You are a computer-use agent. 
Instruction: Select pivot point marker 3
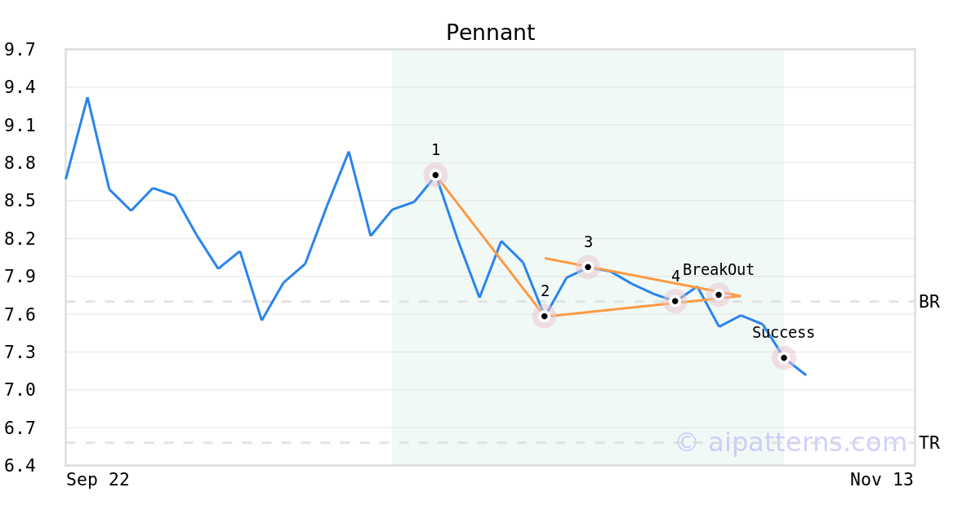[x=588, y=267]
